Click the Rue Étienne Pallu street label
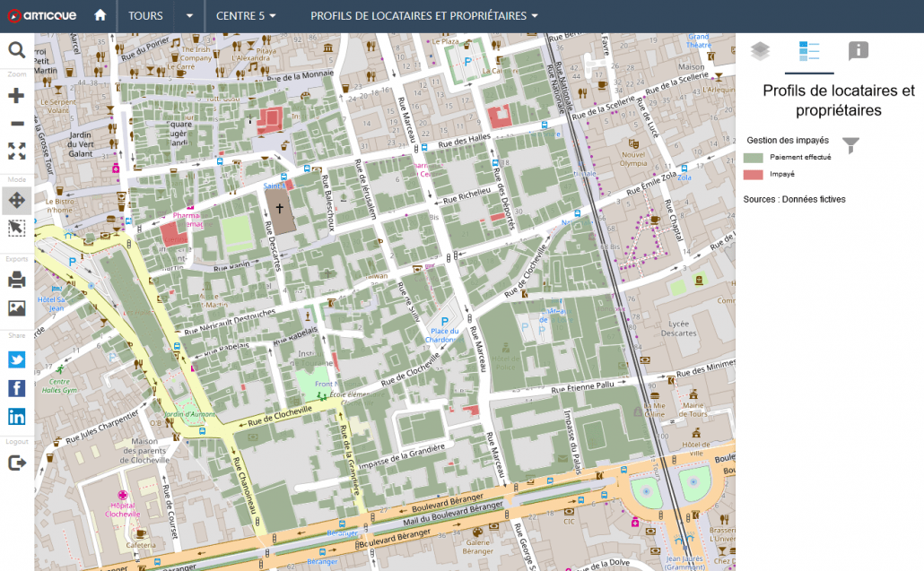This screenshot has height=571, width=924. click(x=582, y=386)
